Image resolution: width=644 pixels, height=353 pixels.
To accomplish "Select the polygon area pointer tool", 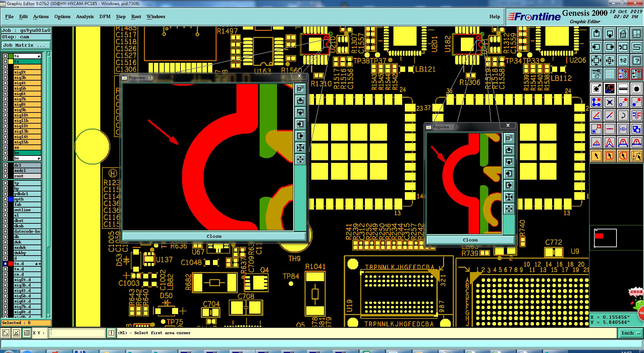I will point(623,156).
